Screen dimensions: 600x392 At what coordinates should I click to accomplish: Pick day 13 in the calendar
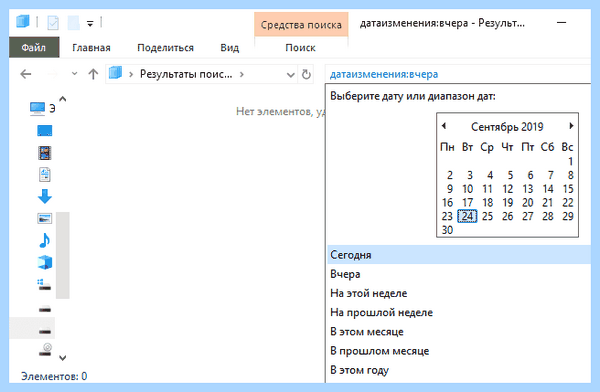coord(528,189)
